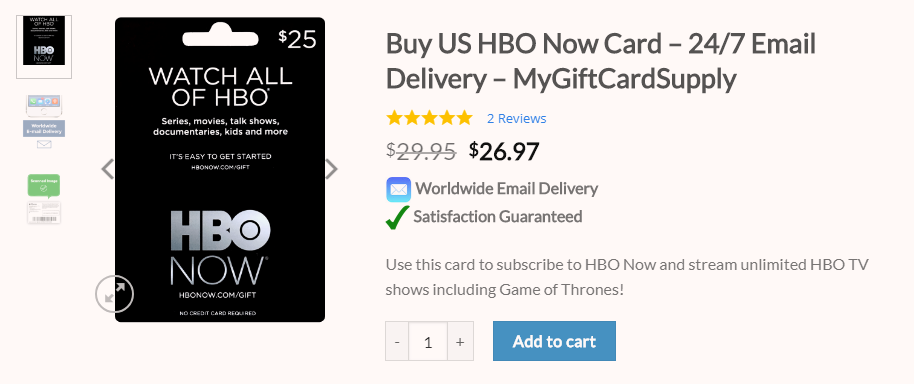Click the product title heading
The height and width of the screenshot is (384, 914).
coord(600,61)
